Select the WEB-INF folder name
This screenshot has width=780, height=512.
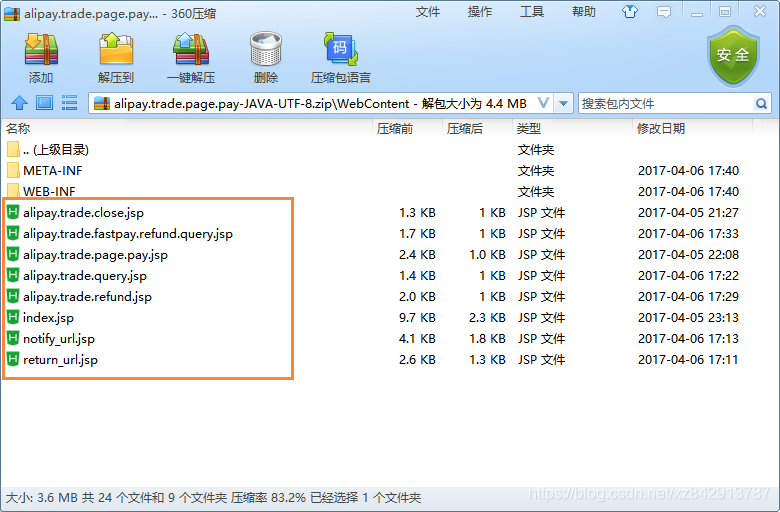49,192
